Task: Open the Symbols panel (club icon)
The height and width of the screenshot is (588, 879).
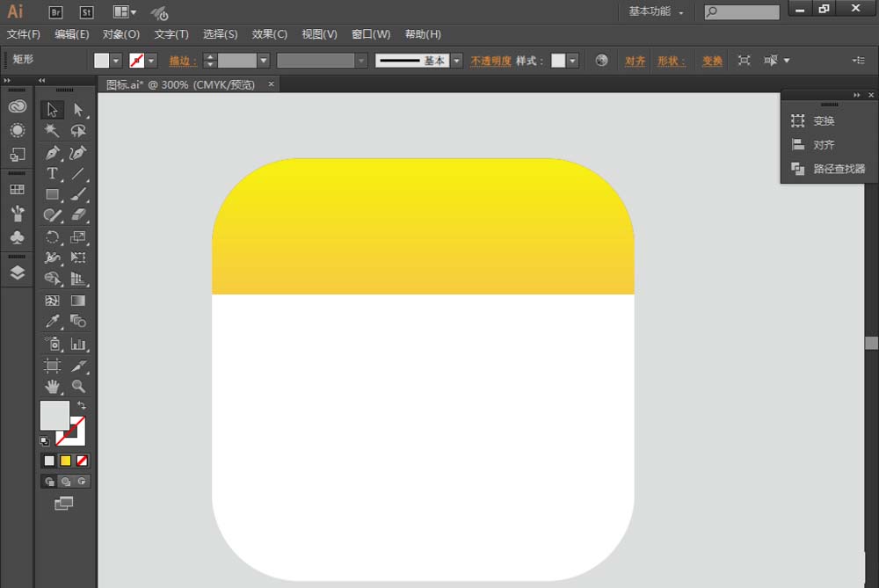Action: [x=18, y=237]
